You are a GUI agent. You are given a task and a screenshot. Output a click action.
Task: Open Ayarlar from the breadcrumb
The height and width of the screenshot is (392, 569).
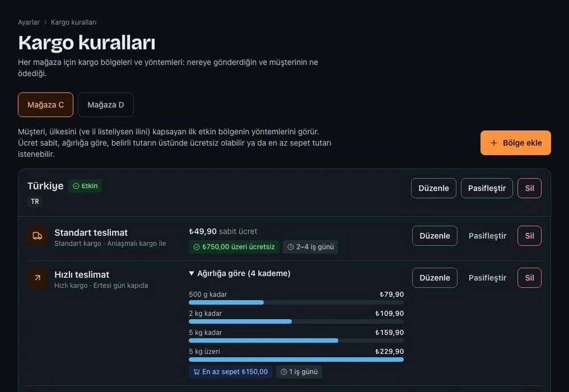point(28,23)
